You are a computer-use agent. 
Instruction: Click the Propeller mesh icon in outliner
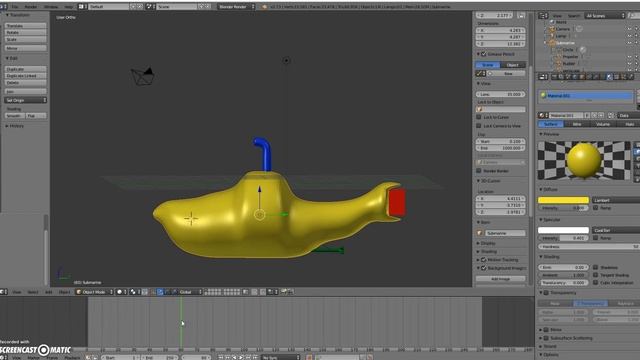coord(558,57)
